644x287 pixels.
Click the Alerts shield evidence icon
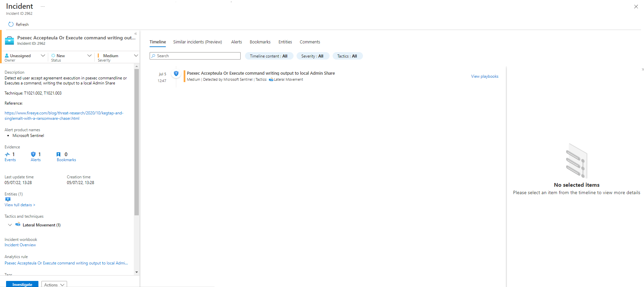(33, 154)
